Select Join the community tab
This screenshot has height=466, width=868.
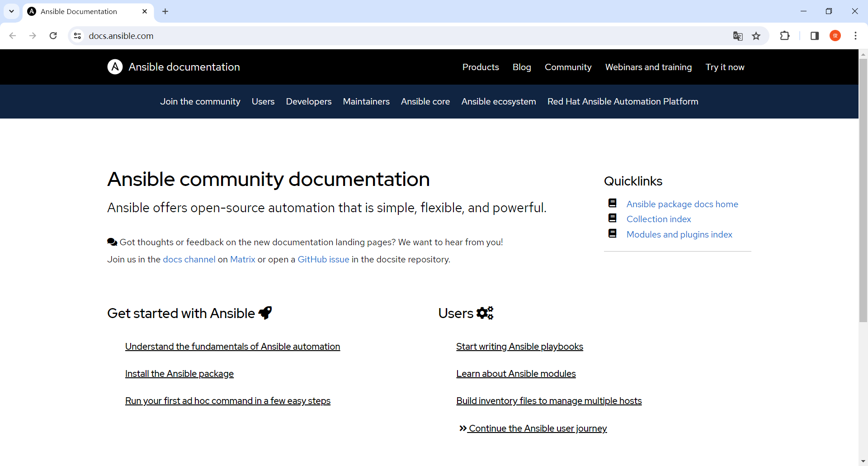200,101
